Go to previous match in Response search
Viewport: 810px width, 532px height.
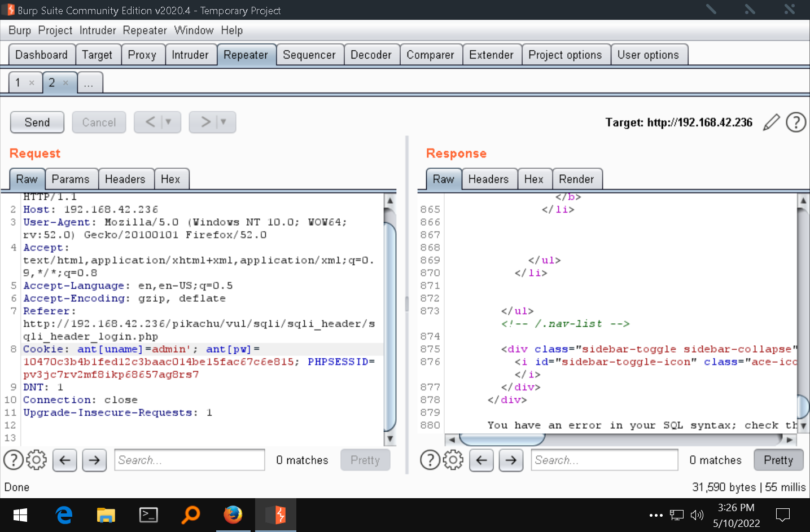[x=481, y=460]
